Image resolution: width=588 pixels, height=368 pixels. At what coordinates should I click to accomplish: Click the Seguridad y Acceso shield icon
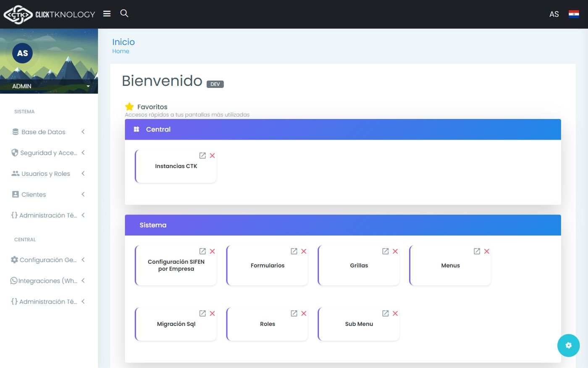point(15,153)
